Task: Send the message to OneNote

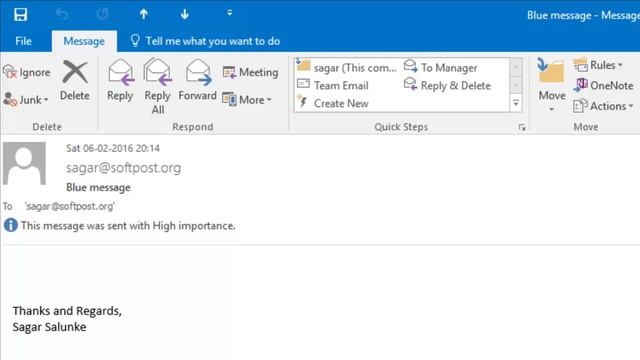Action: [603, 85]
